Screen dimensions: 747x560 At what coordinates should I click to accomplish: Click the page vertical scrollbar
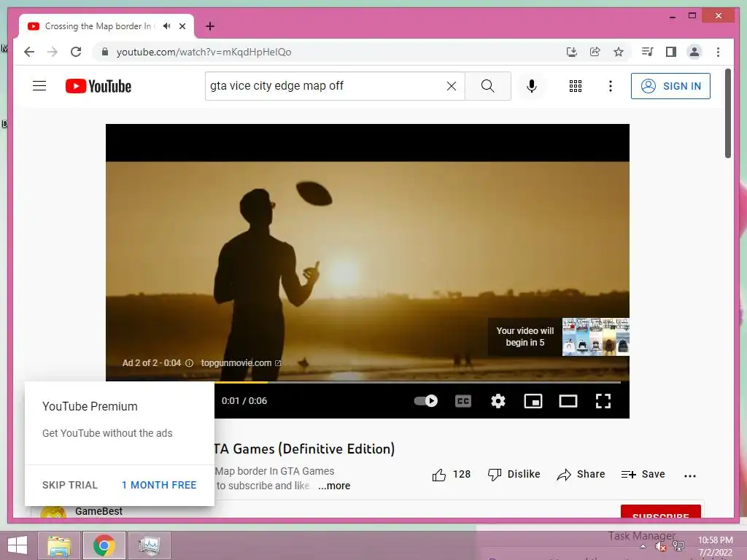pyautogui.click(x=727, y=113)
